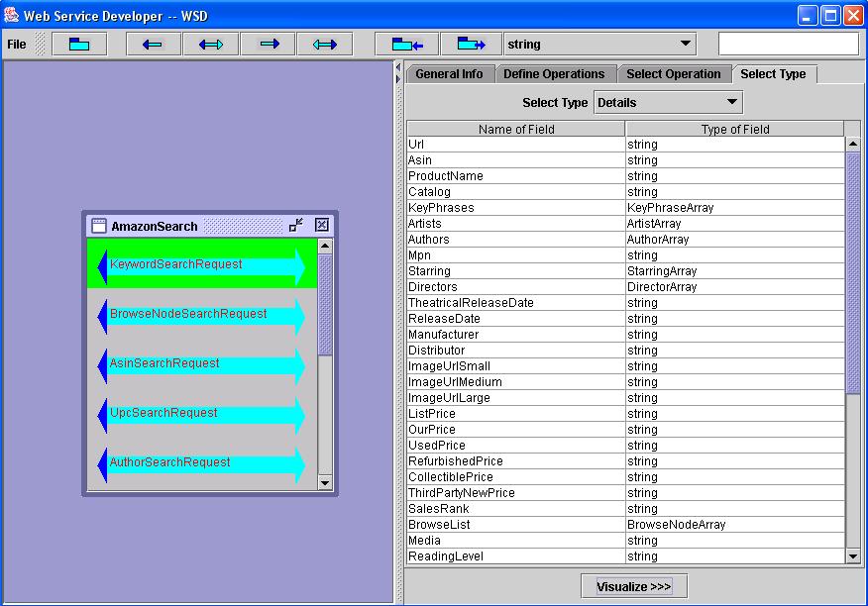The height and width of the screenshot is (606, 868).
Task: Collapse the left pane via divider arrow
Action: 398,67
